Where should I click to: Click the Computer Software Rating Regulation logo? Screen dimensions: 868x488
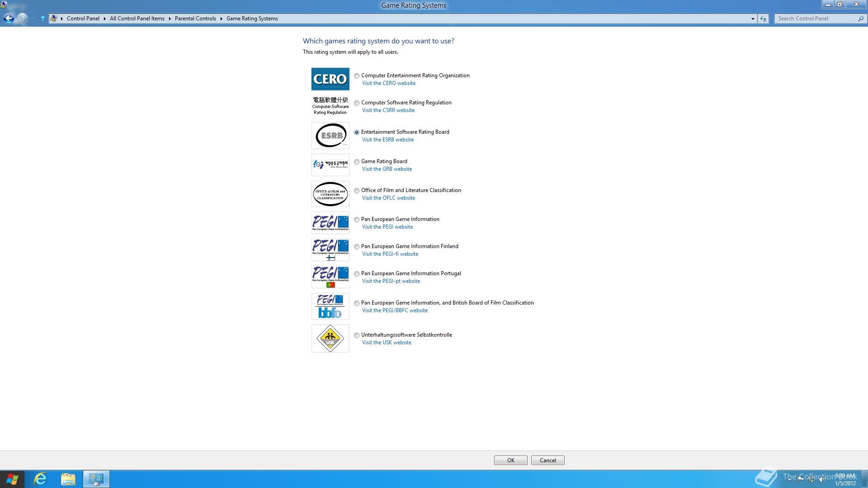point(330,106)
